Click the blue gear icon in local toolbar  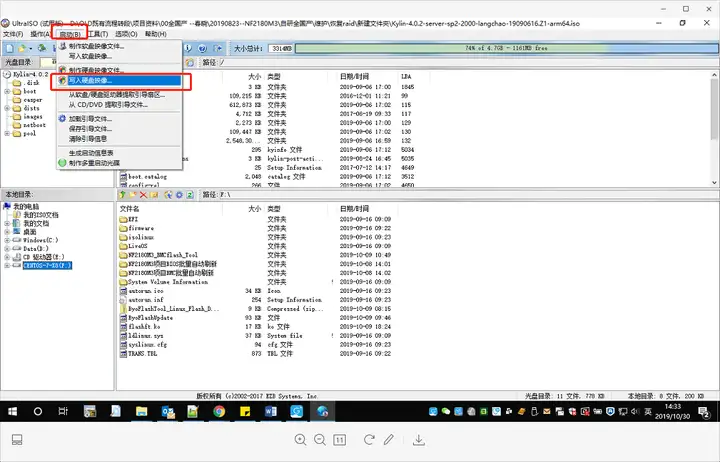pos(179,195)
